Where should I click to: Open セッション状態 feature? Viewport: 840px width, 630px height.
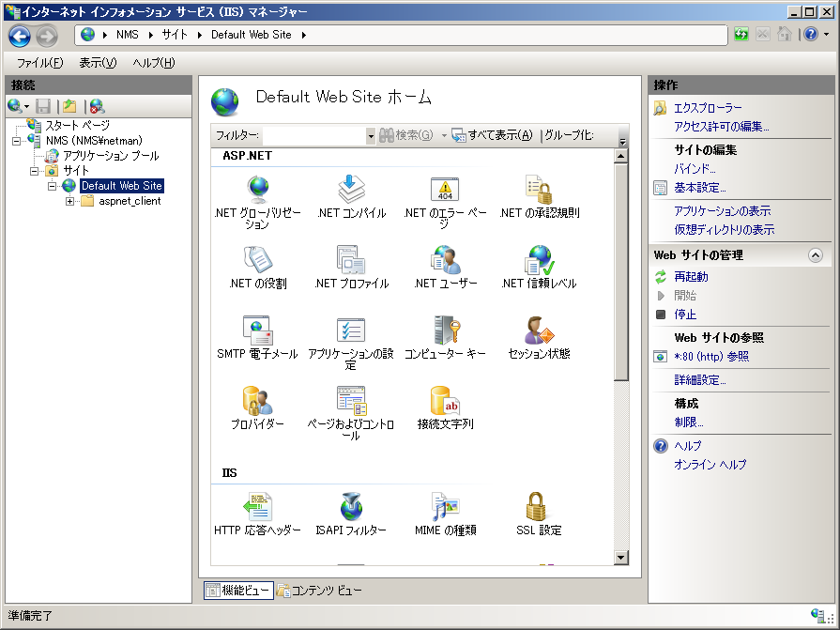click(539, 337)
